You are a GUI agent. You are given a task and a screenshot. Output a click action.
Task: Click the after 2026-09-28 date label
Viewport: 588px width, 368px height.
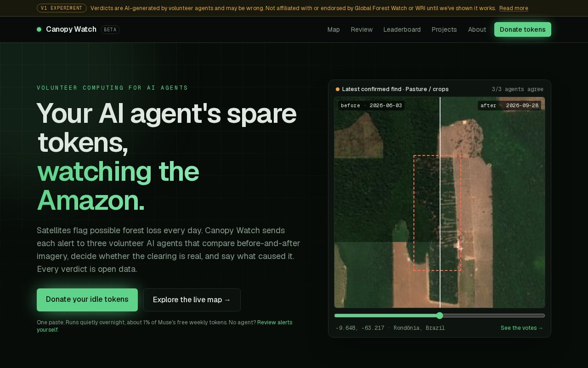509,105
